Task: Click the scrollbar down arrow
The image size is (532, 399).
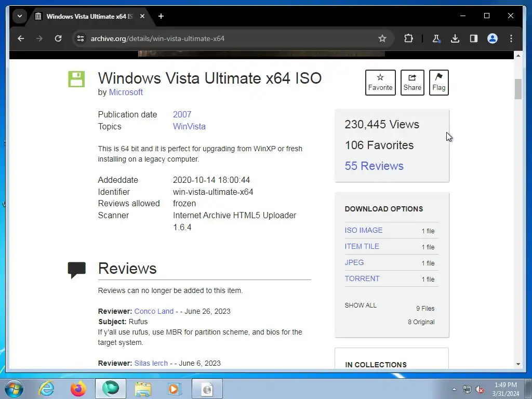Action: 518,364
